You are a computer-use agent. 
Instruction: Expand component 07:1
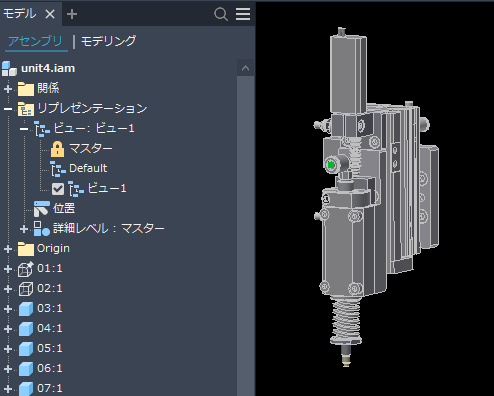8,389
